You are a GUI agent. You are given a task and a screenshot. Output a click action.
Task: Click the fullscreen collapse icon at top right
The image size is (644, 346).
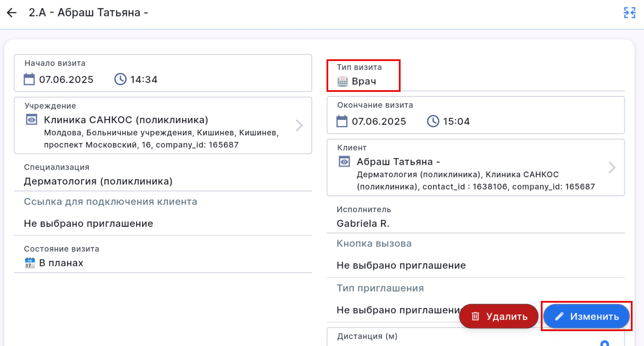click(629, 13)
